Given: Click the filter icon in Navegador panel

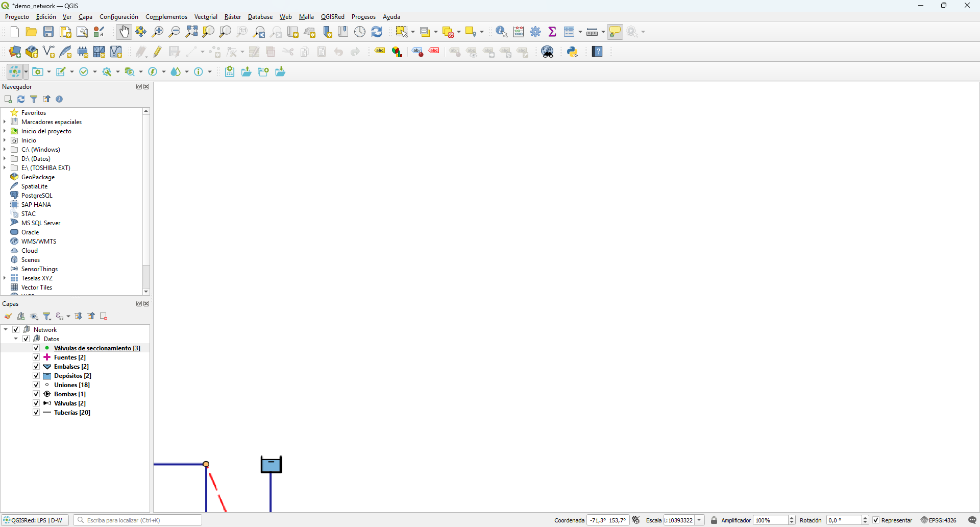Looking at the screenshot, I should 34,99.
